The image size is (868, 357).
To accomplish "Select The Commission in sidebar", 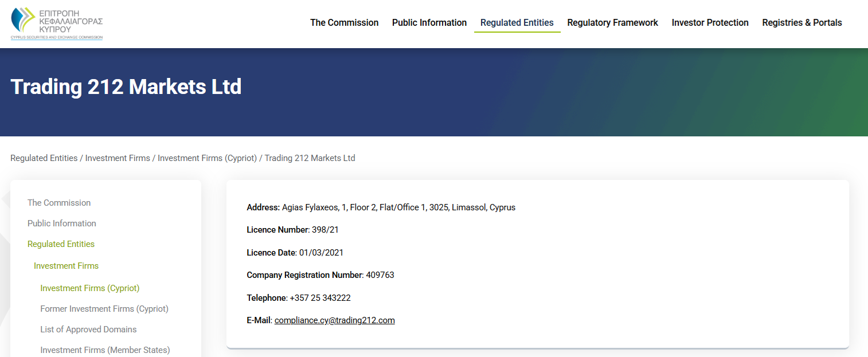I will 59,203.
